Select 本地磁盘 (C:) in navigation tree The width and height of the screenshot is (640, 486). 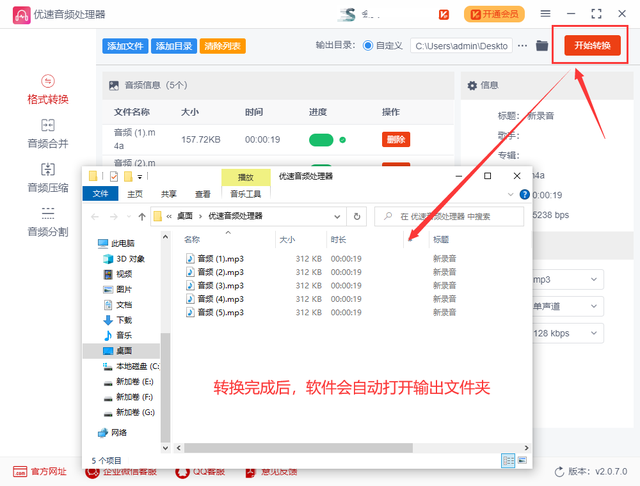[131, 366]
